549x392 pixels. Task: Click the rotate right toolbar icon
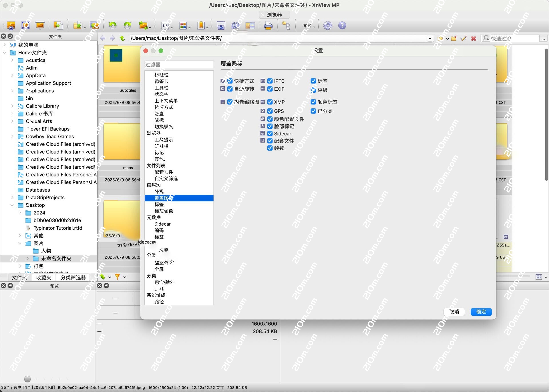[x=127, y=25]
